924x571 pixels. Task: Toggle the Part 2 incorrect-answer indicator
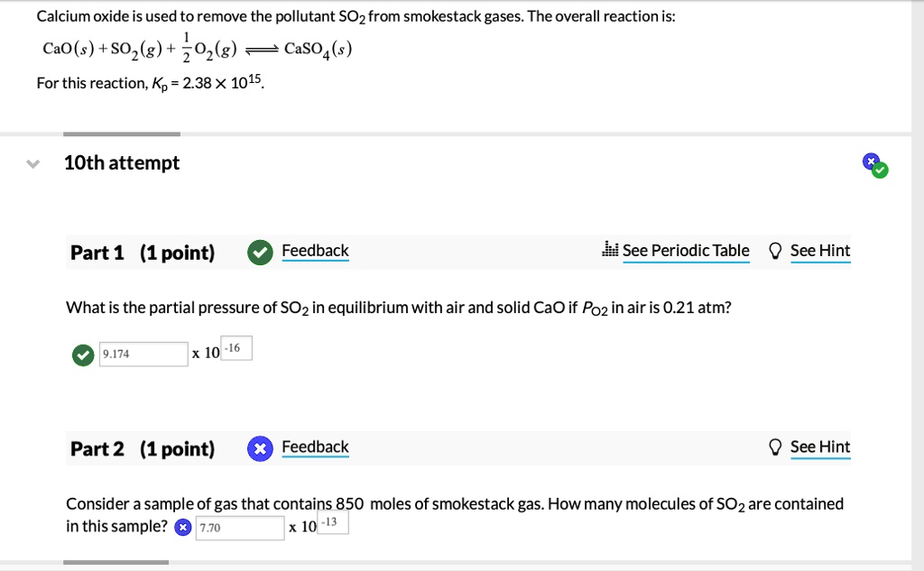(x=183, y=527)
